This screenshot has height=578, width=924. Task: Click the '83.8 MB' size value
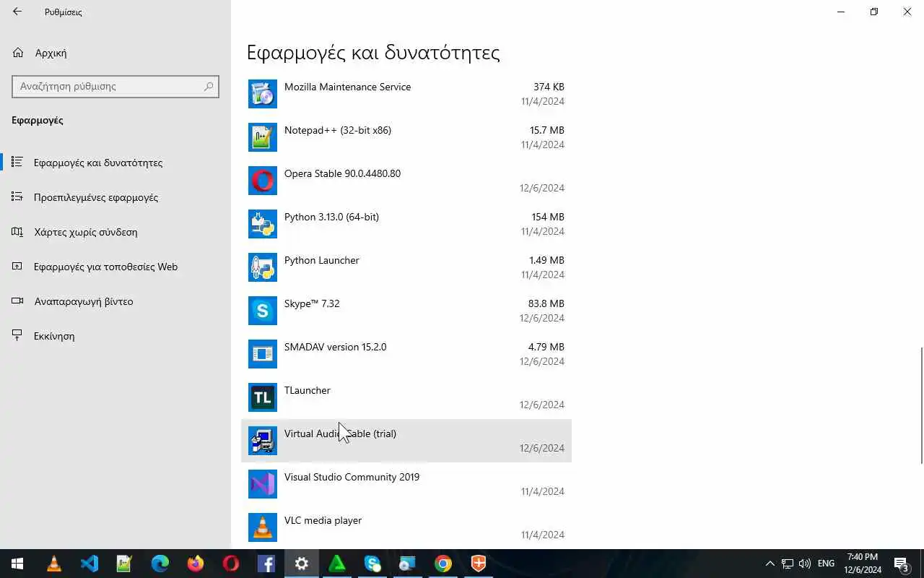546,303
